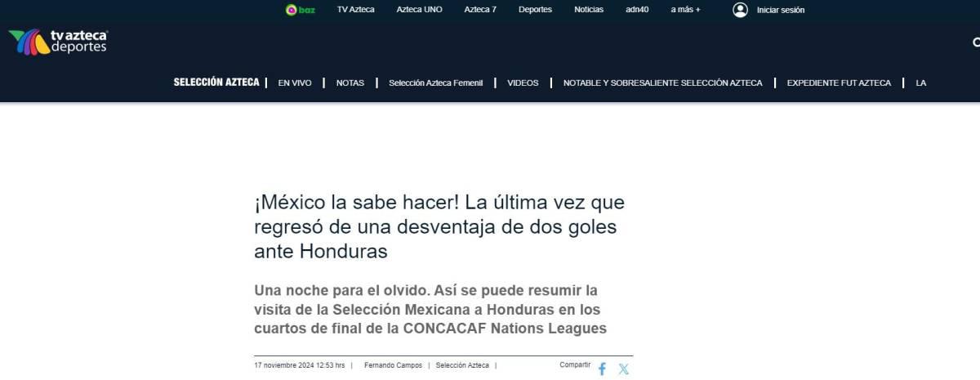This screenshot has width=980, height=380.
Task: Open TV Azteca in top menu
Action: coord(355,10)
